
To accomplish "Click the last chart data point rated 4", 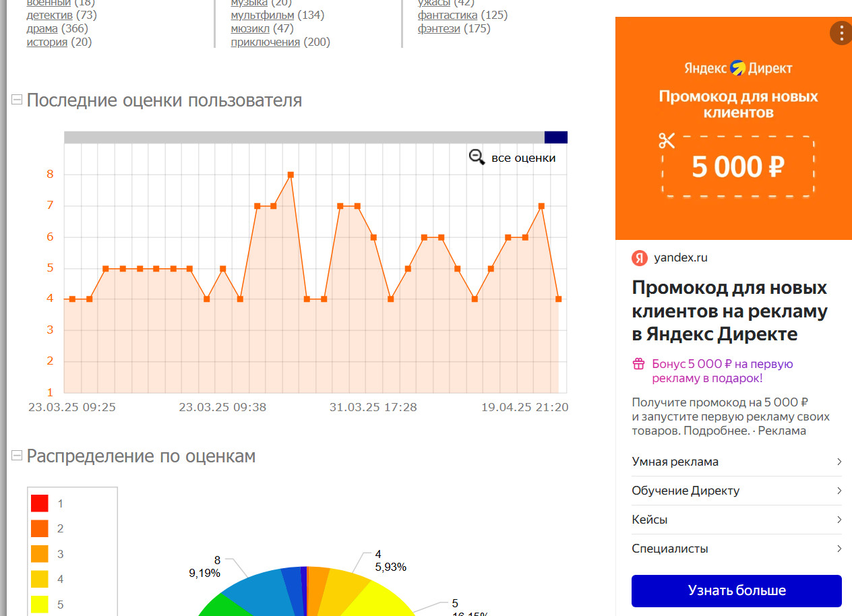I will (558, 299).
